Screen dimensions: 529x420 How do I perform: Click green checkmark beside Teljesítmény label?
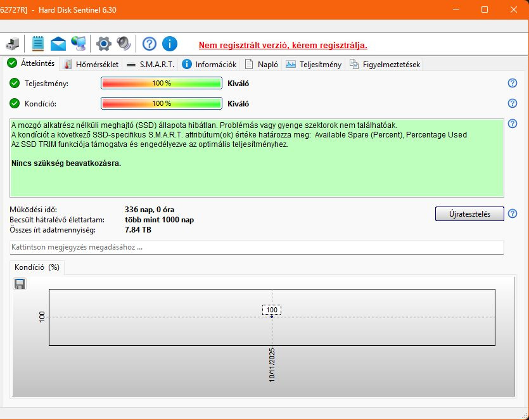pyautogui.click(x=15, y=83)
